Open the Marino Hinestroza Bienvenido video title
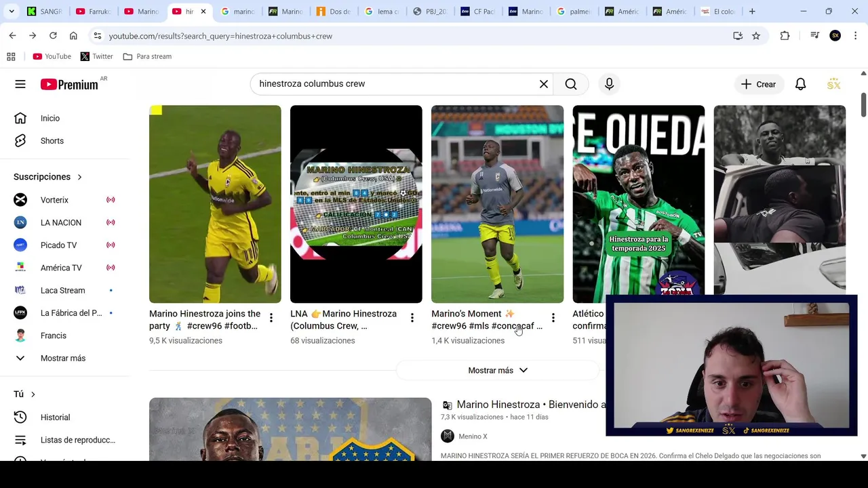The image size is (868, 488). (531, 405)
